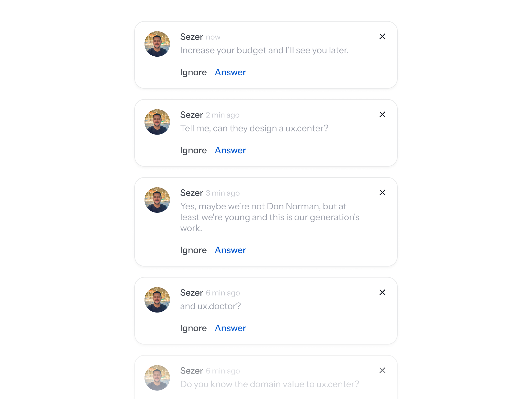Click the avatar beside the Don Norman message
Viewport: 532px width, 399px height.
tap(157, 200)
